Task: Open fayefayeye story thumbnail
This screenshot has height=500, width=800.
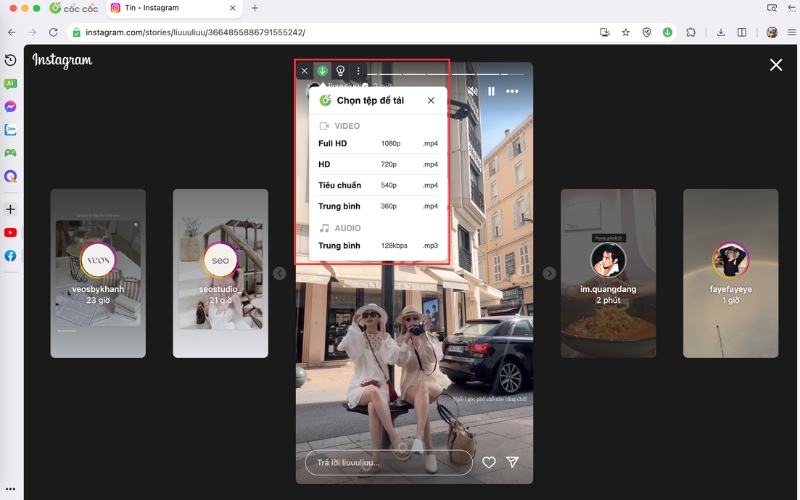Action: pyautogui.click(x=731, y=273)
